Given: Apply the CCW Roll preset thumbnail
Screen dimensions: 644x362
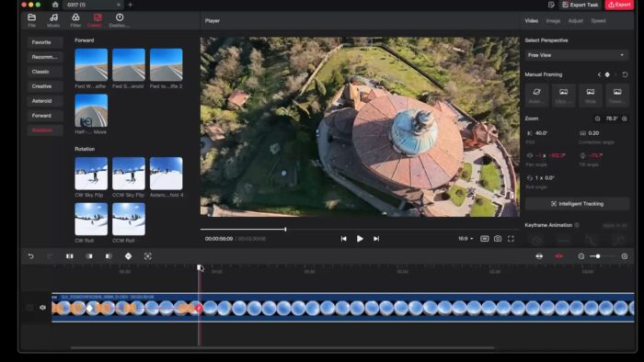Looking at the screenshot, I should (x=129, y=219).
